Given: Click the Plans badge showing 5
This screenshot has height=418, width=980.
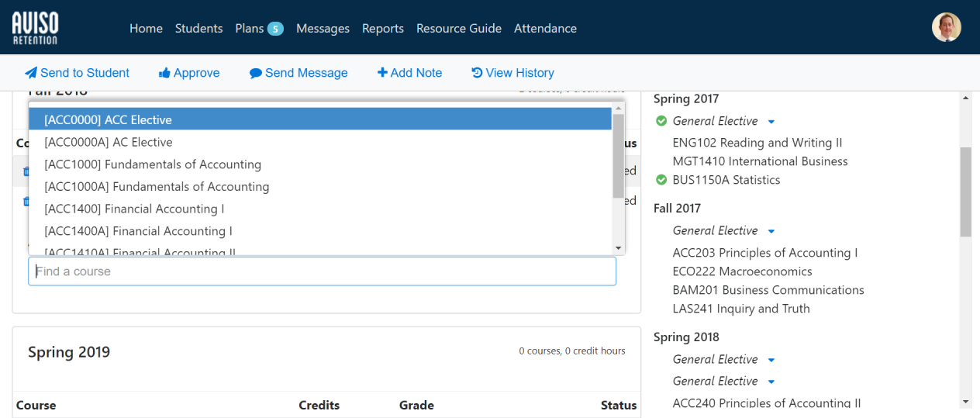Looking at the screenshot, I should click(275, 29).
